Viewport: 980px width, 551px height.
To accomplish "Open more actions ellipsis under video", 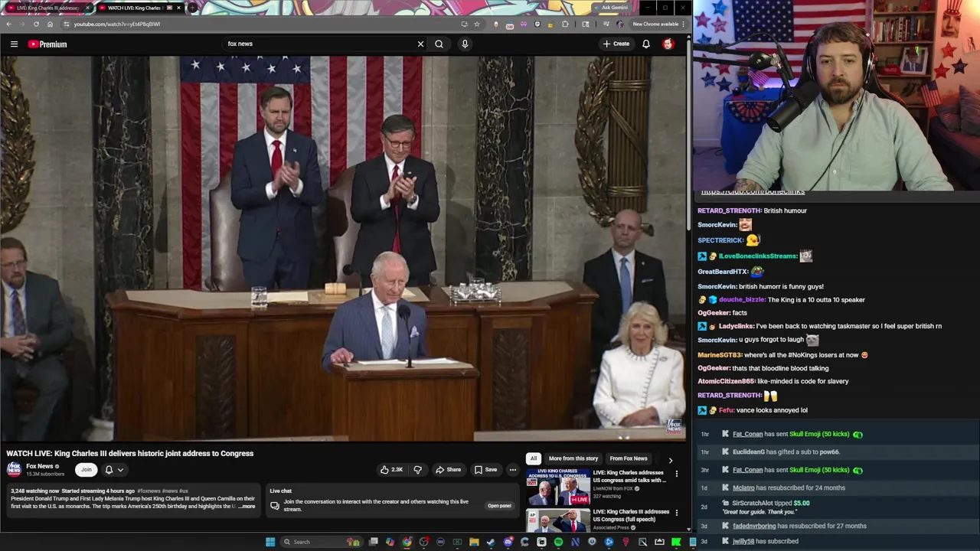I will tap(512, 470).
